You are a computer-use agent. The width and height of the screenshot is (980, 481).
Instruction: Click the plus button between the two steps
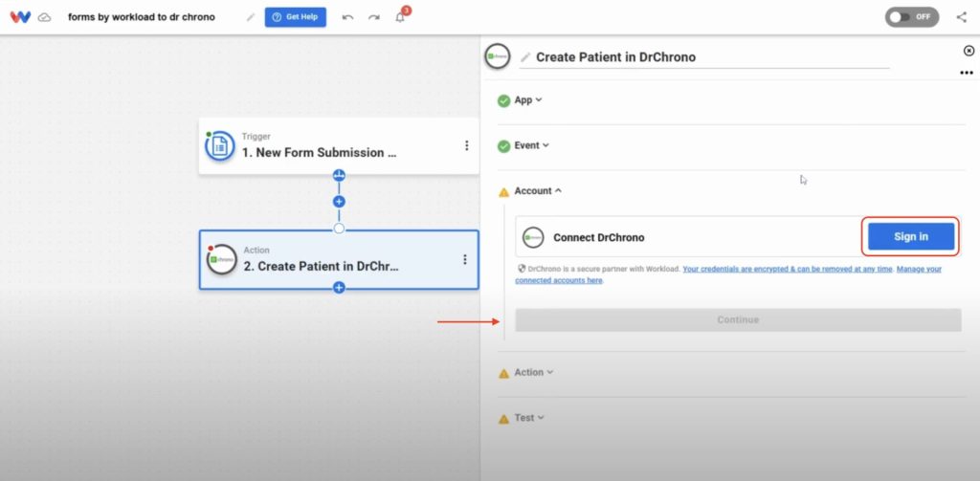pos(339,202)
